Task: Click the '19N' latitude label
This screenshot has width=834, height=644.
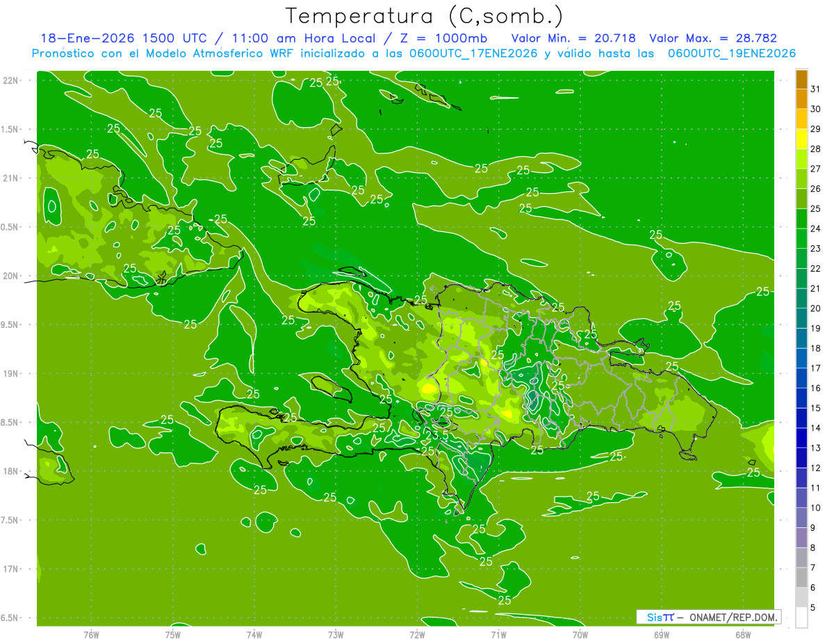Action: [x=11, y=374]
